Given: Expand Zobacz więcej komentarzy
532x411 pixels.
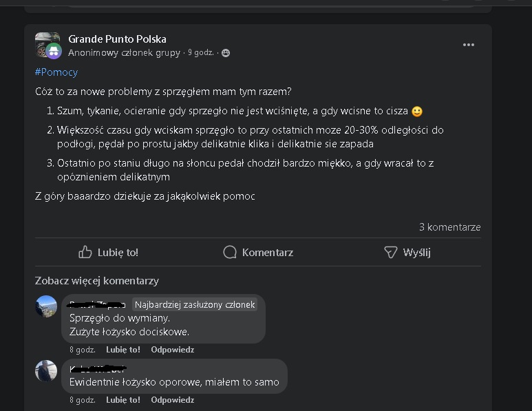Looking at the screenshot, I should [x=97, y=281].
